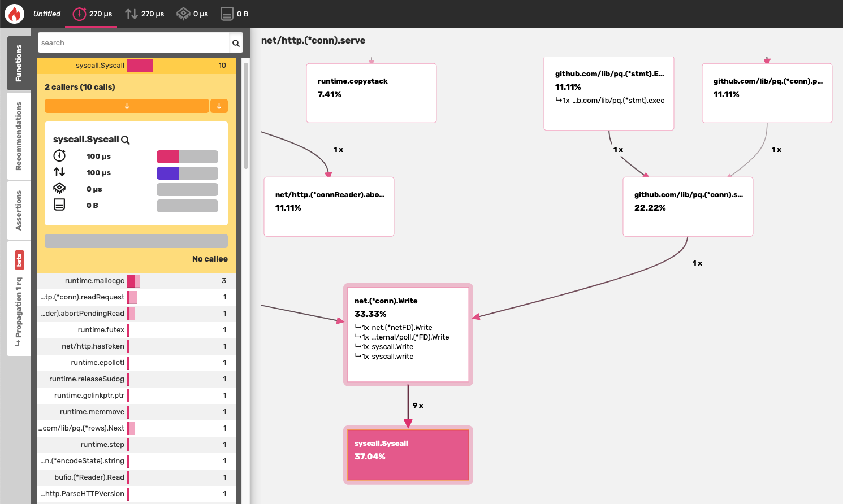Switch to the I/O time arrows metric
Image resolution: width=843 pixels, height=504 pixels.
coord(131,14)
